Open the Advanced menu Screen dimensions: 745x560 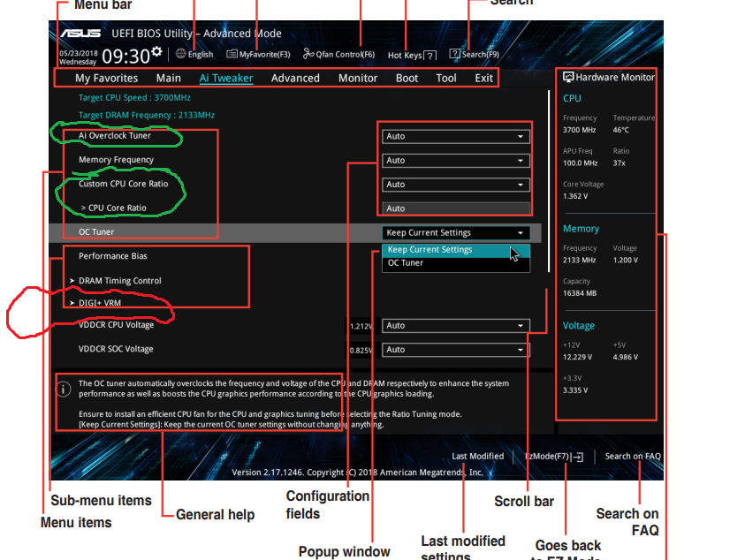pyautogui.click(x=295, y=78)
